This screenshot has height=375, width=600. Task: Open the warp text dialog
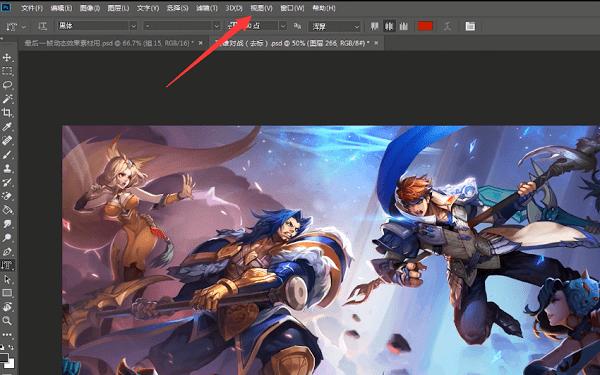[447, 26]
